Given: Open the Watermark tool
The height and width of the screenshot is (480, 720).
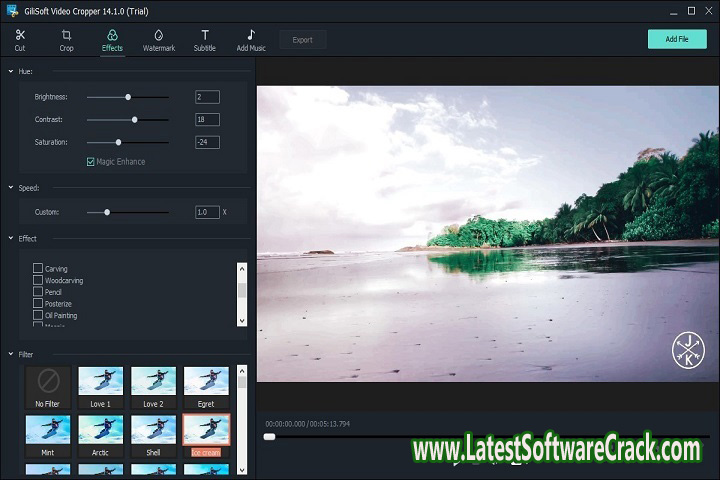Looking at the screenshot, I should (159, 39).
